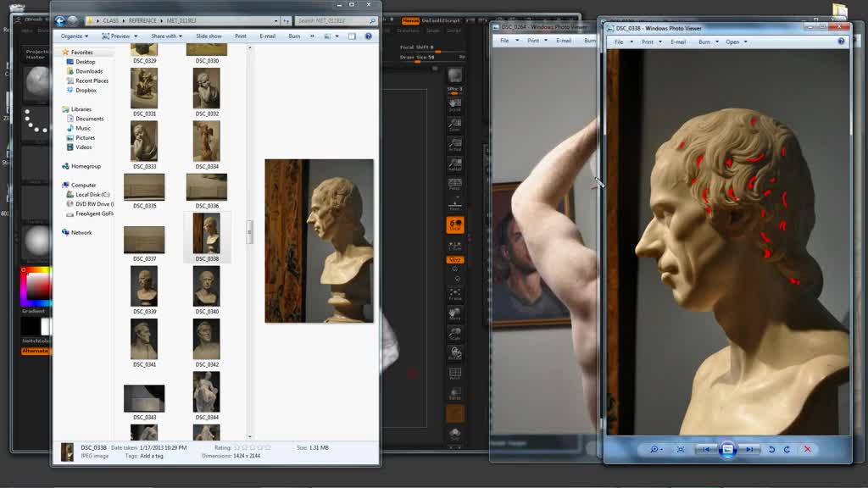The height and width of the screenshot is (488, 868).
Task: Select the ZBrush Scroll tool icon
Action: pyautogui.click(x=455, y=104)
